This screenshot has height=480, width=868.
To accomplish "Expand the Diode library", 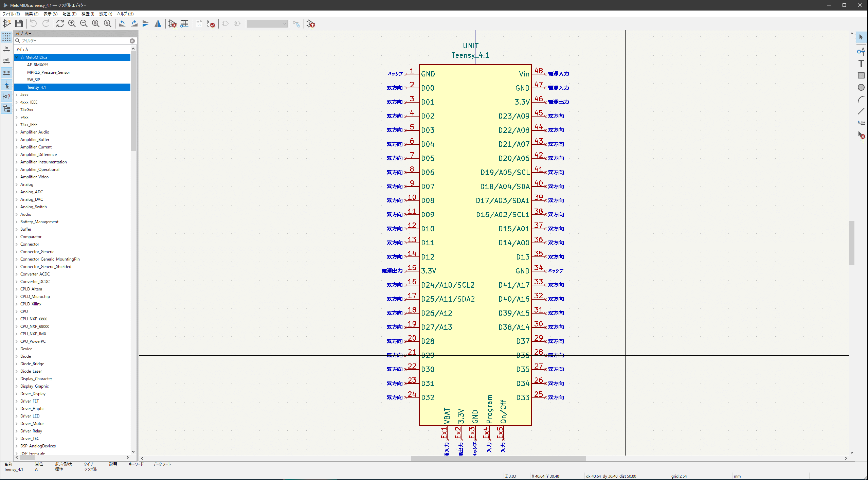I will click(17, 356).
